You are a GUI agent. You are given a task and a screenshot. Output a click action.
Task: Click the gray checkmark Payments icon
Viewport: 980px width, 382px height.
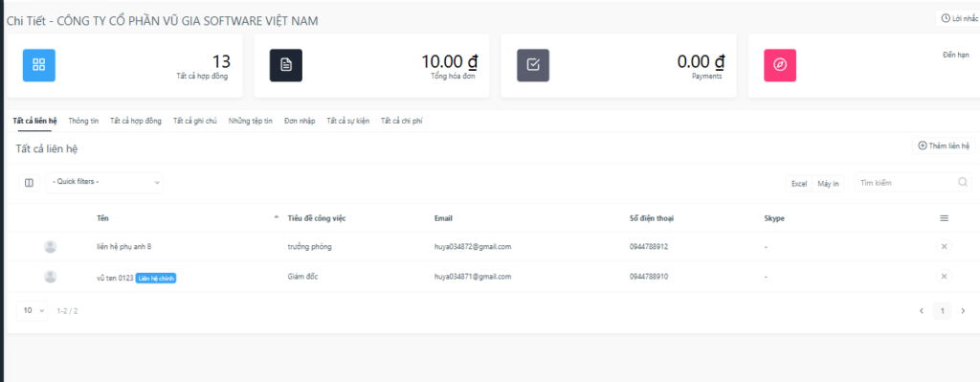[x=533, y=65]
